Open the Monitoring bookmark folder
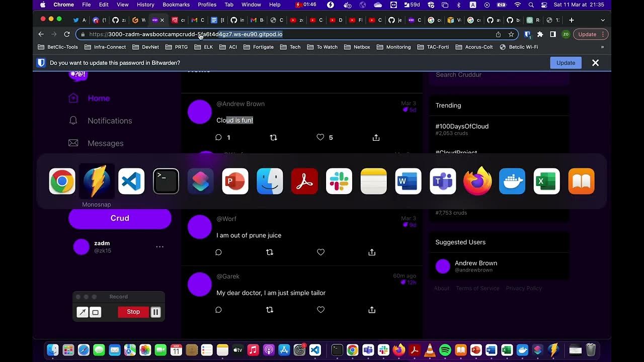This screenshot has width=644, height=362. point(393,47)
